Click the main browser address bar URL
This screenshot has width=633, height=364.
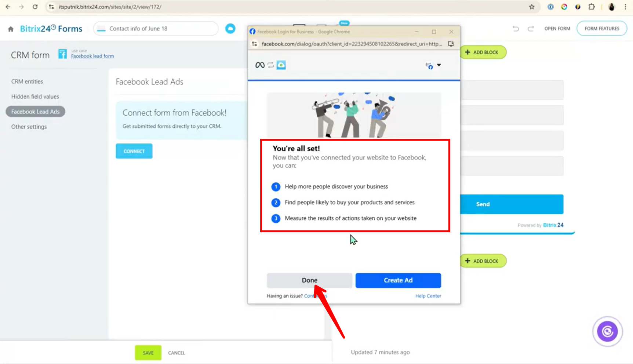(x=110, y=7)
